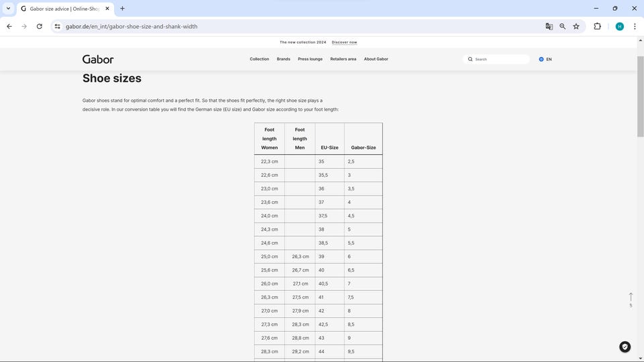The height and width of the screenshot is (362, 644).
Task: View site information icon in address bar
Action: click(58, 26)
